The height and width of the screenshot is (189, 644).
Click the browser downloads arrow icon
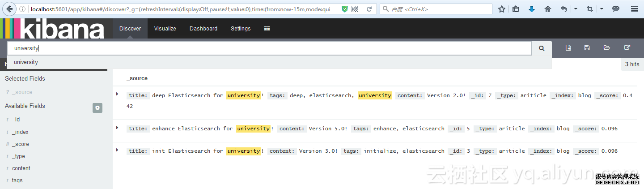coord(532,9)
